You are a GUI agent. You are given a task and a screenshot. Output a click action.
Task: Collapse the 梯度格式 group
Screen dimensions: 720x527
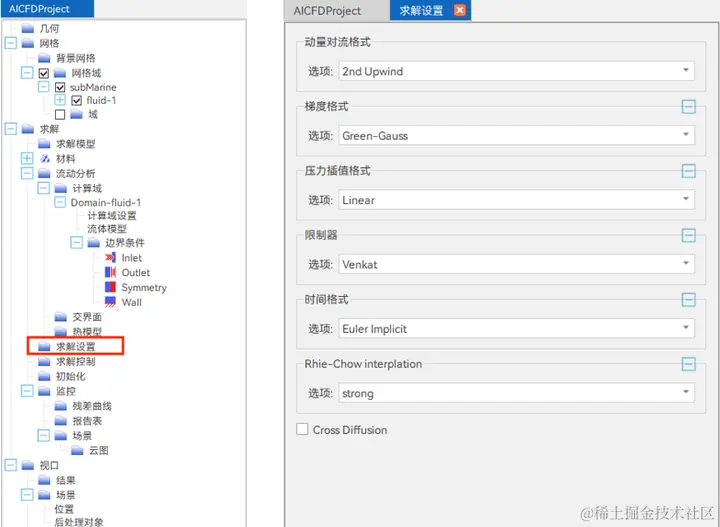tap(688, 107)
